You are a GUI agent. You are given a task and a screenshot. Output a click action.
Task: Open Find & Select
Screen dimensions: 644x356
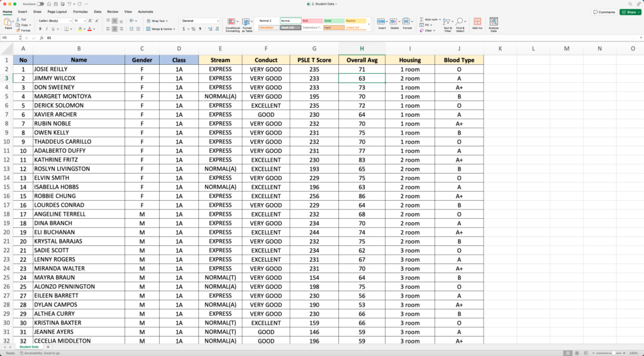(x=460, y=25)
